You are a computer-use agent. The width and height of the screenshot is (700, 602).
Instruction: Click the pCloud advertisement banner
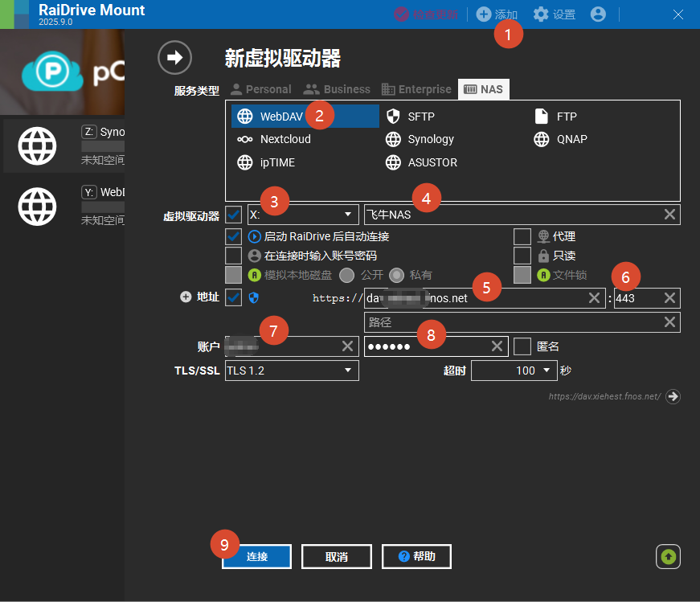click(62, 72)
